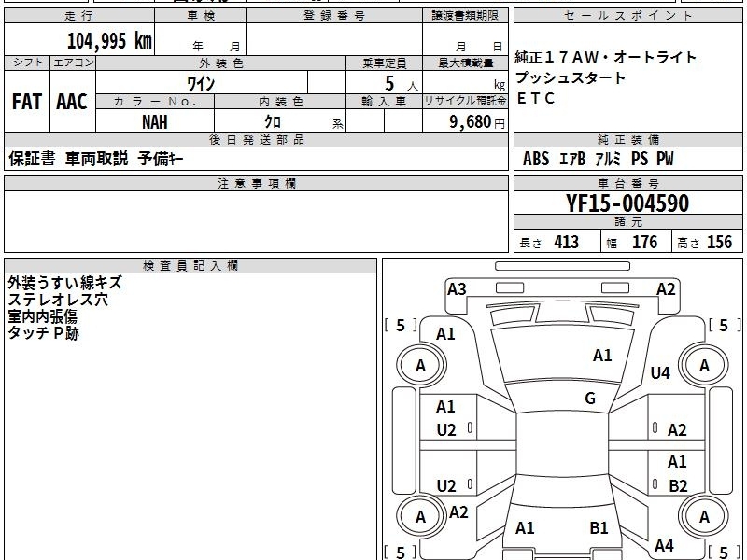Image resolution: width=747 pixels, height=560 pixels.
Task: Click the 輸入車 header cell
Action: 385,102
